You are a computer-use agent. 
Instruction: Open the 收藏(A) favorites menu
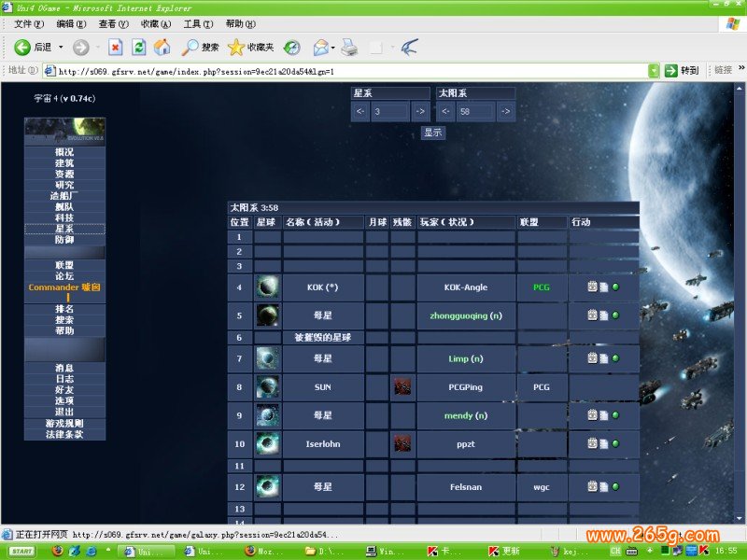point(155,23)
